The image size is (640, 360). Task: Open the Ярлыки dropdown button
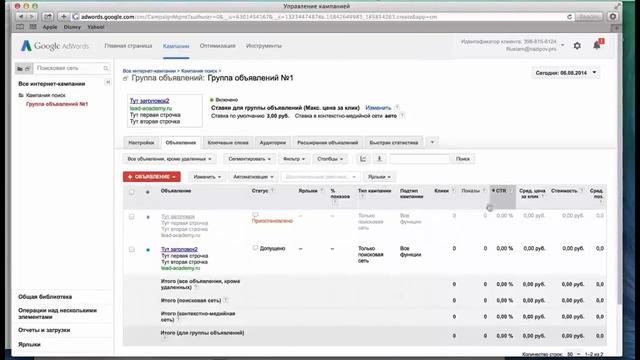coord(379,177)
